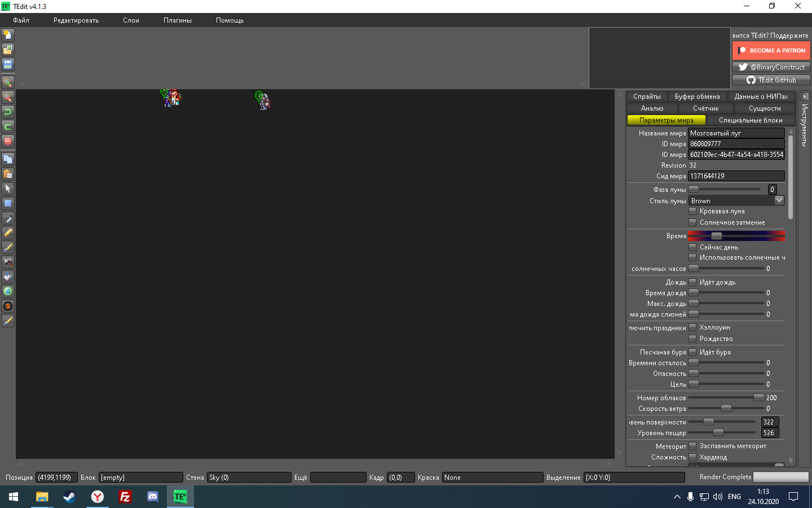Open the Буфер обмена tab
This screenshot has height=508, width=812.
(698, 97)
